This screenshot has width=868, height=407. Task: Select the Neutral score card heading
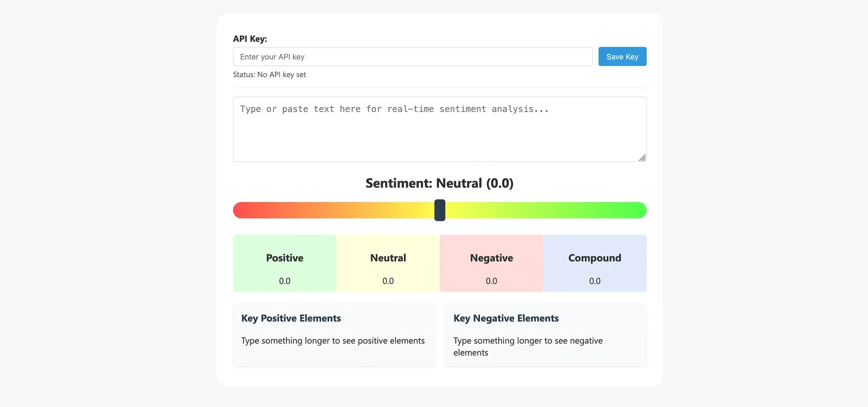pos(388,258)
